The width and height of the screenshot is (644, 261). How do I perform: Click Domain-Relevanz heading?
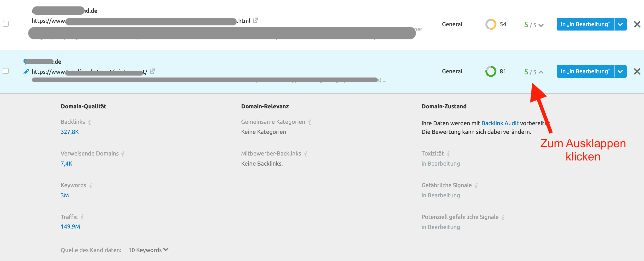265,106
